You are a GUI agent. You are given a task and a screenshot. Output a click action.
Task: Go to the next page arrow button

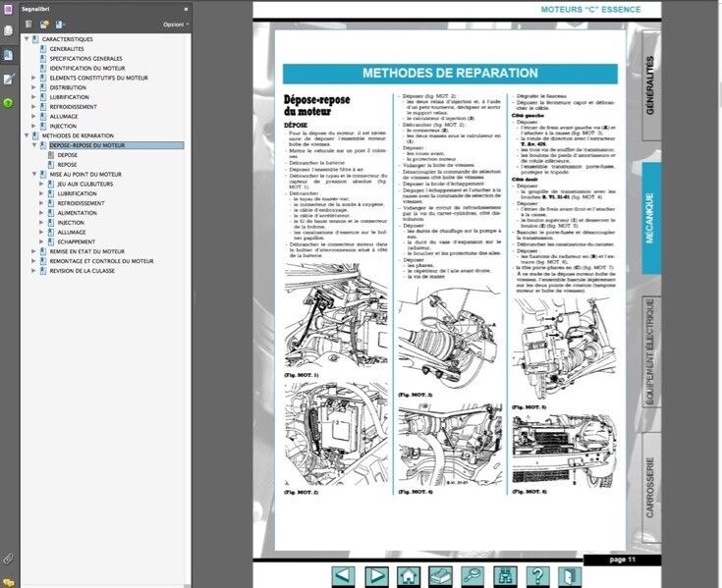[376, 576]
